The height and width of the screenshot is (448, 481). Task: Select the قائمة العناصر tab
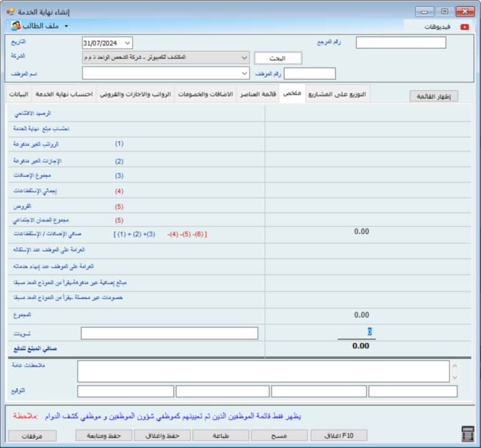click(258, 94)
